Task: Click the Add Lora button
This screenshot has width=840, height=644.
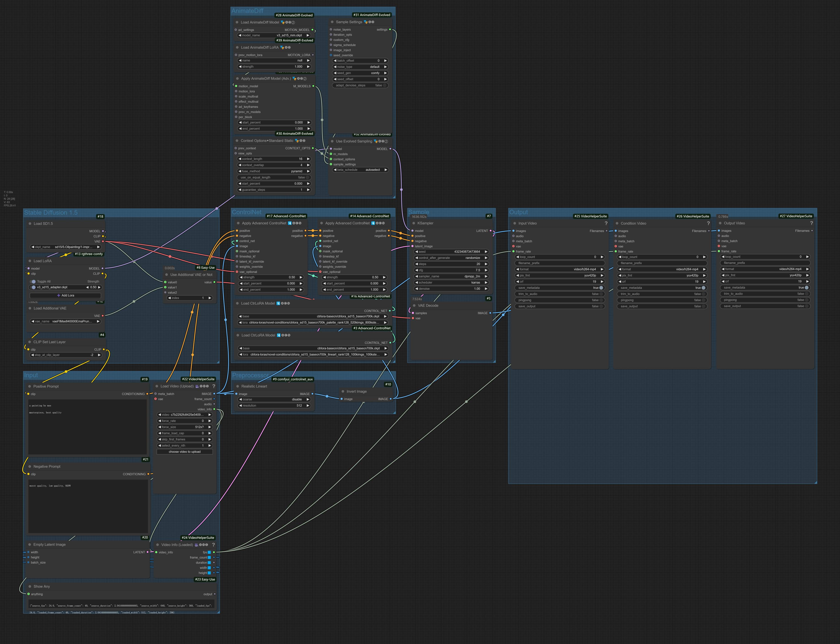Action: [65, 295]
